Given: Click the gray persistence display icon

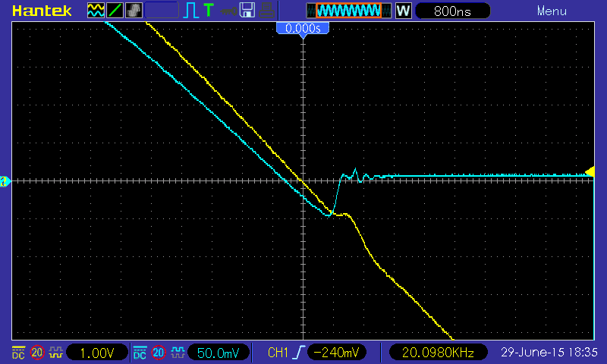Looking at the screenshot, I should [134, 11].
